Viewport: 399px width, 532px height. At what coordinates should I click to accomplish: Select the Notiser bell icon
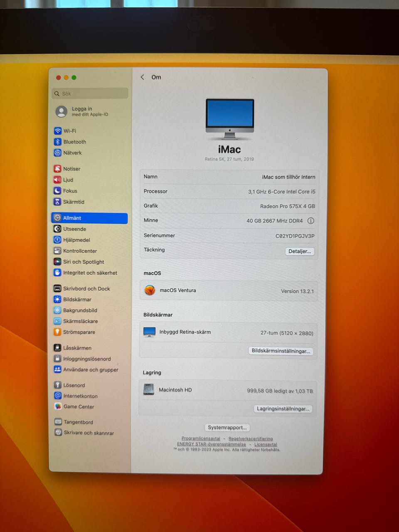(x=57, y=169)
